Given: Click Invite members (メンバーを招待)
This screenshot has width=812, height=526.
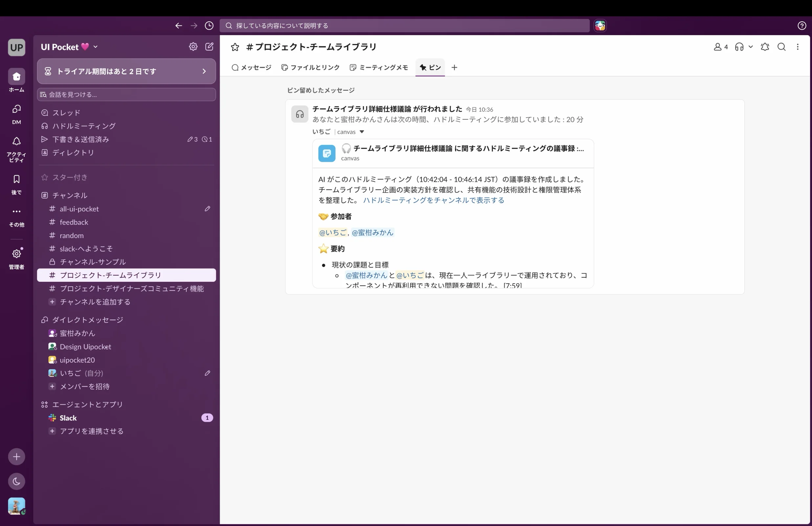Looking at the screenshot, I should coord(126,387).
